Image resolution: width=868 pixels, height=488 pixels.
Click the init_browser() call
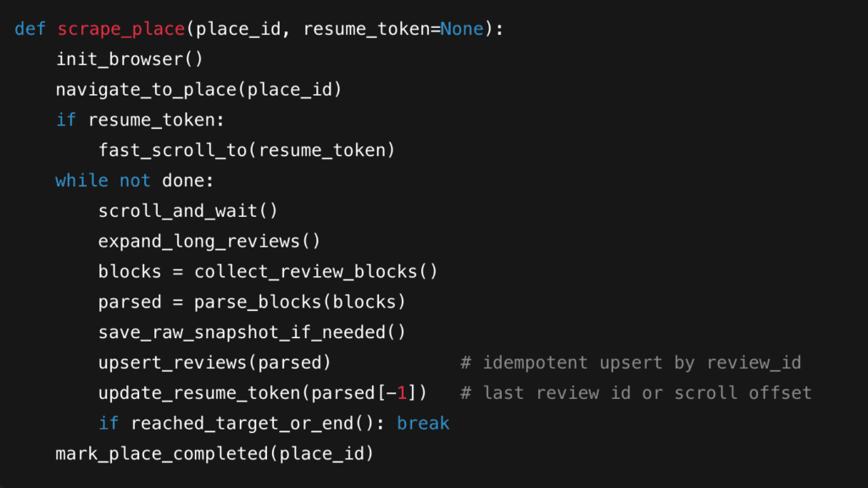[x=130, y=59]
